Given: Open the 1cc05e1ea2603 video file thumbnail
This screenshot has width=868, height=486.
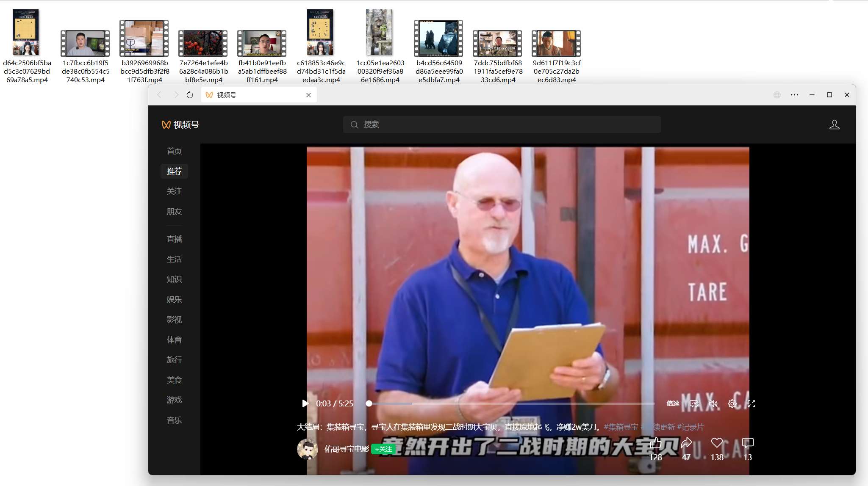Looking at the screenshot, I should tap(379, 32).
